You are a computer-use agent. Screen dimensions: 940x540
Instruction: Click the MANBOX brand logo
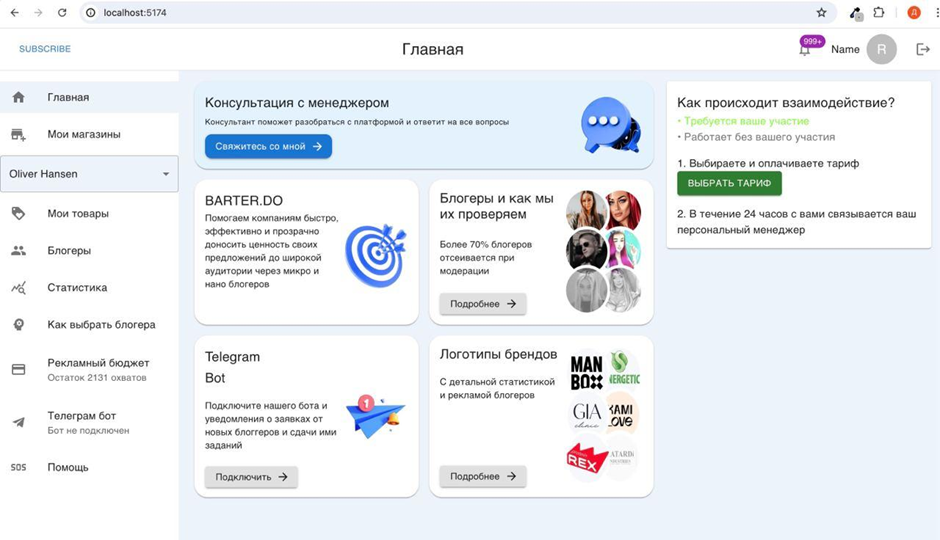[586, 373]
